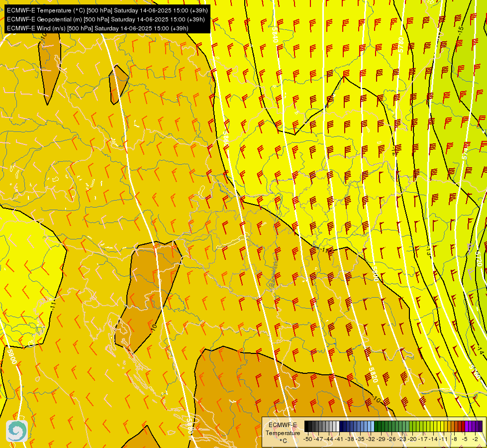Click the 5820 geopotential contour label
The height and width of the screenshot is (448, 487).
click(x=373, y=375)
